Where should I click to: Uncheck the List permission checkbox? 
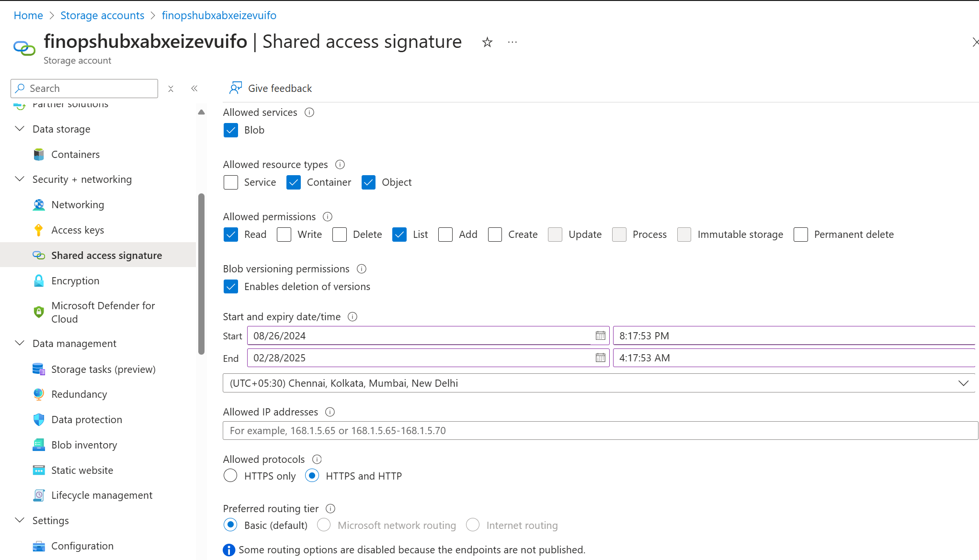(x=399, y=235)
